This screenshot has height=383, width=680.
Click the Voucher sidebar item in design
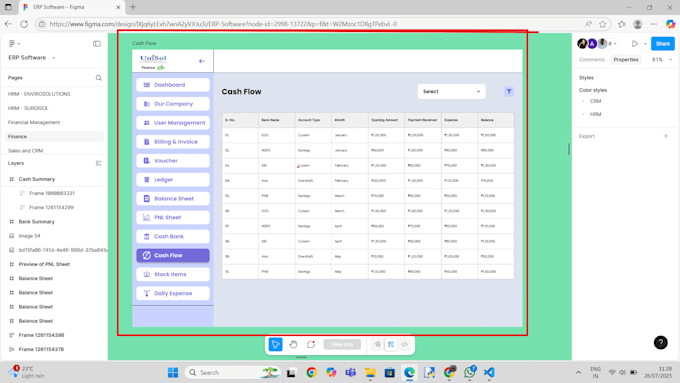[x=173, y=161]
